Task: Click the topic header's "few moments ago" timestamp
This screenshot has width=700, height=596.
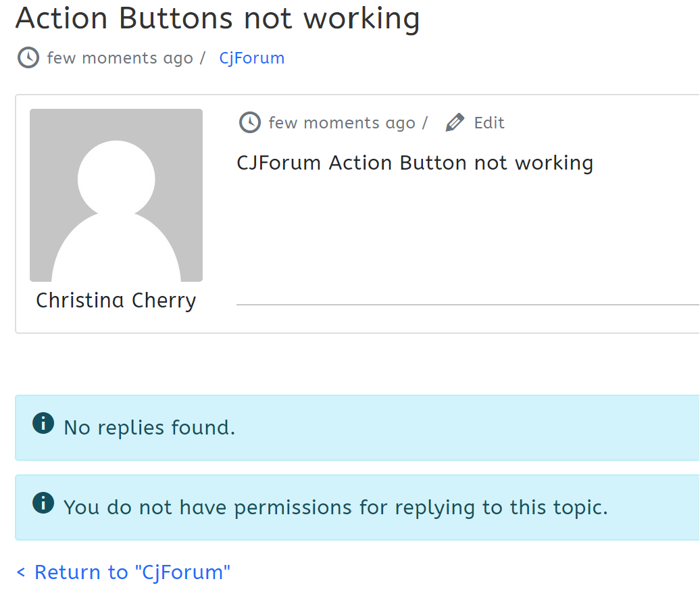Action: (x=120, y=58)
